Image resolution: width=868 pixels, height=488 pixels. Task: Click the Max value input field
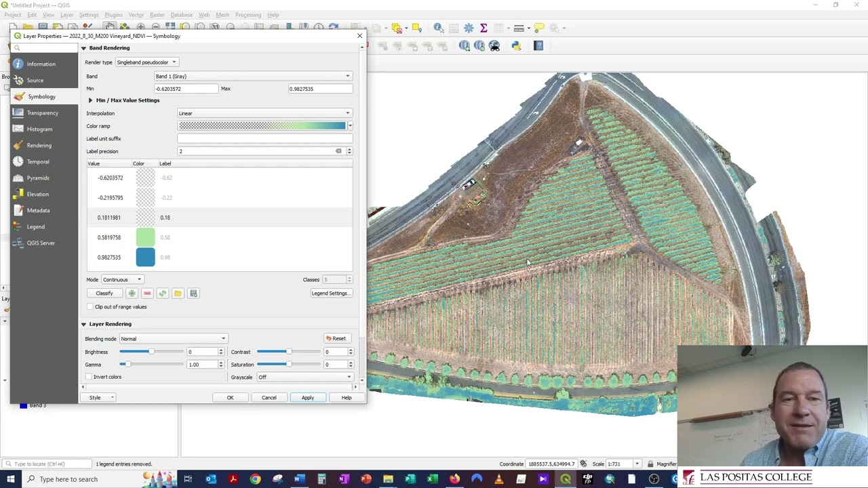[320, 89]
